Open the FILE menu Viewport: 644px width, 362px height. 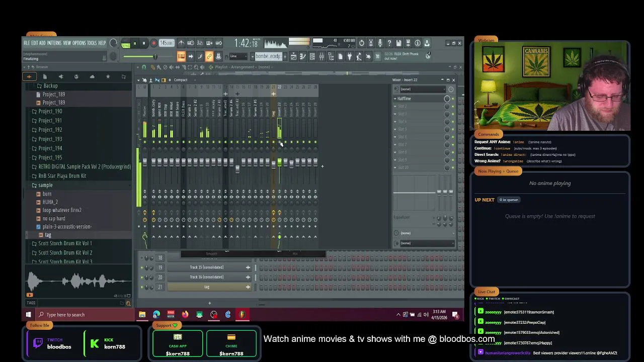click(x=27, y=43)
